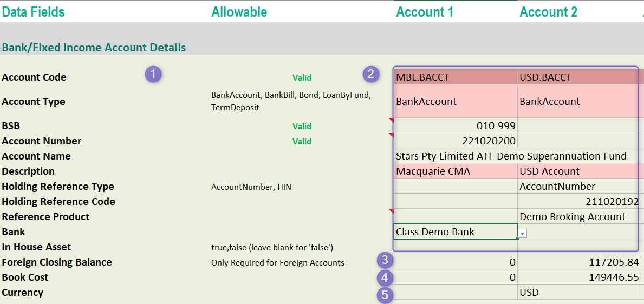This screenshot has width=644, height=304.
Task: Select the BSB row label
Action: [11, 125]
